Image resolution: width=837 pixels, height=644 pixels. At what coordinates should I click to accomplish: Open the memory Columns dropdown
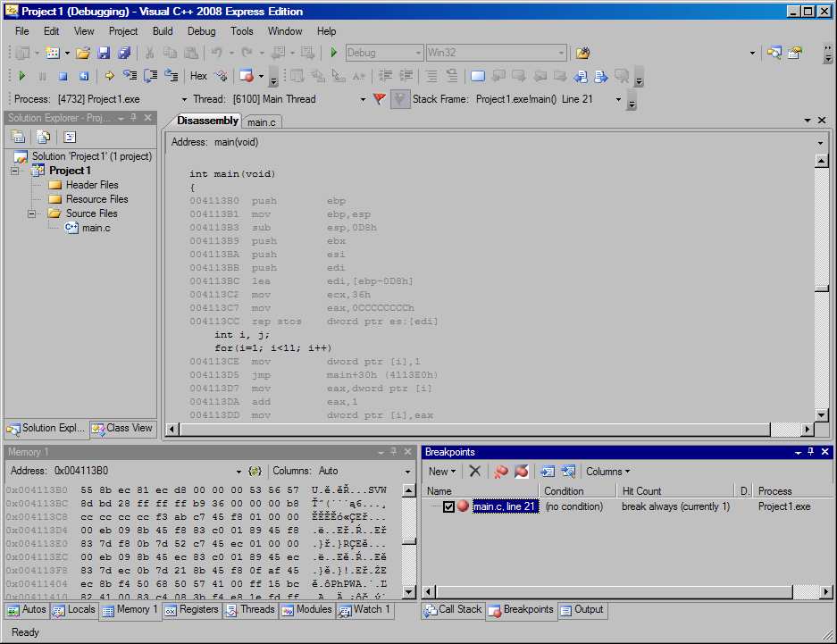[x=407, y=471]
